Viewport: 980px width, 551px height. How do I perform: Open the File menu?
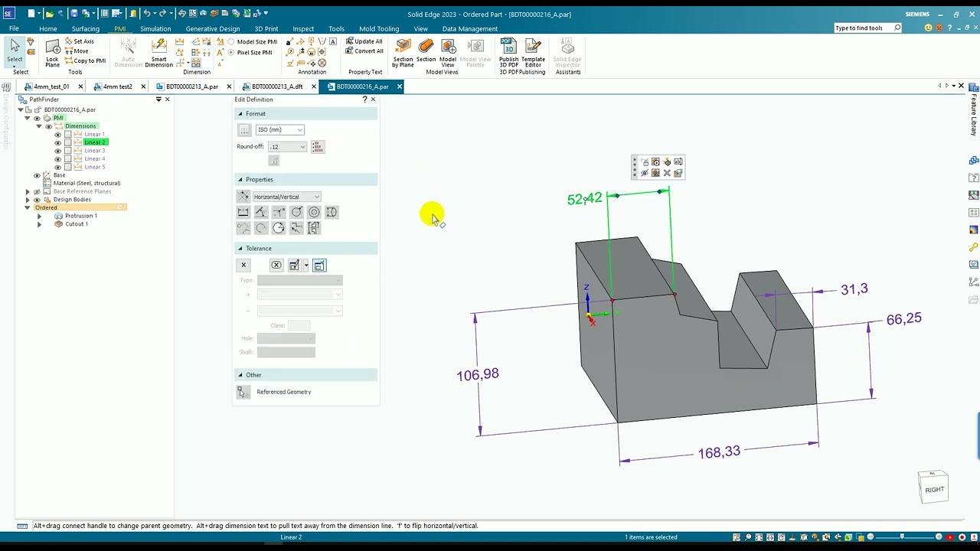pyautogui.click(x=14, y=29)
